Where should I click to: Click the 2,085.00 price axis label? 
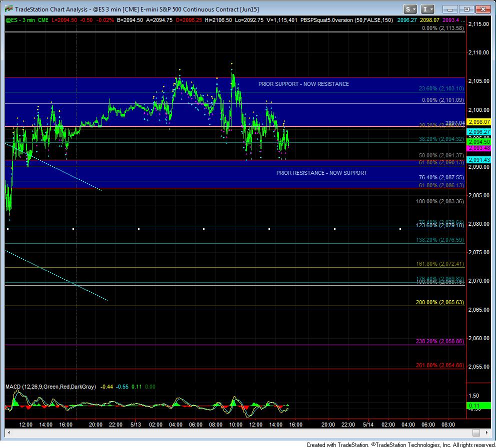pyautogui.click(x=478, y=195)
